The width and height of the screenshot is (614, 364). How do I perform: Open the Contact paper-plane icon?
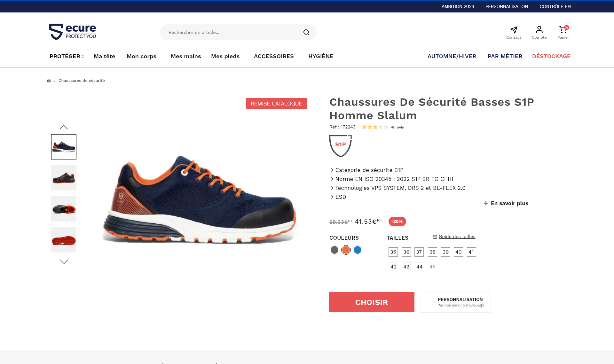tap(514, 30)
